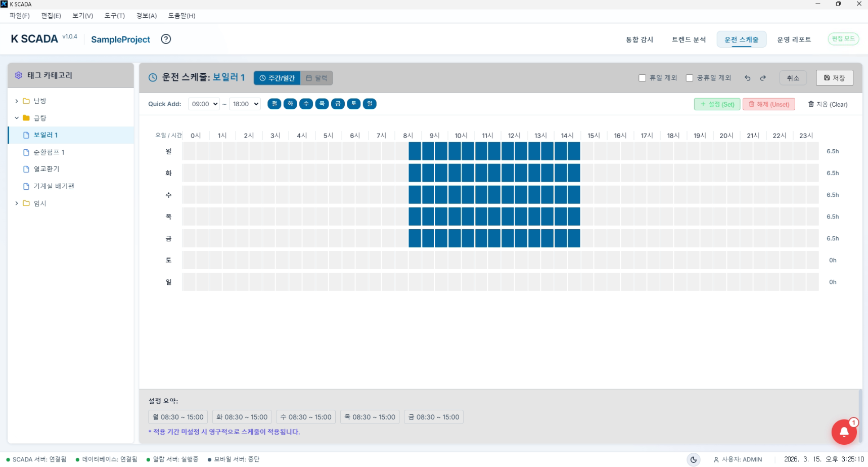Click the 목 08:30 ~ 15:00 summary chip

pos(370,417)
